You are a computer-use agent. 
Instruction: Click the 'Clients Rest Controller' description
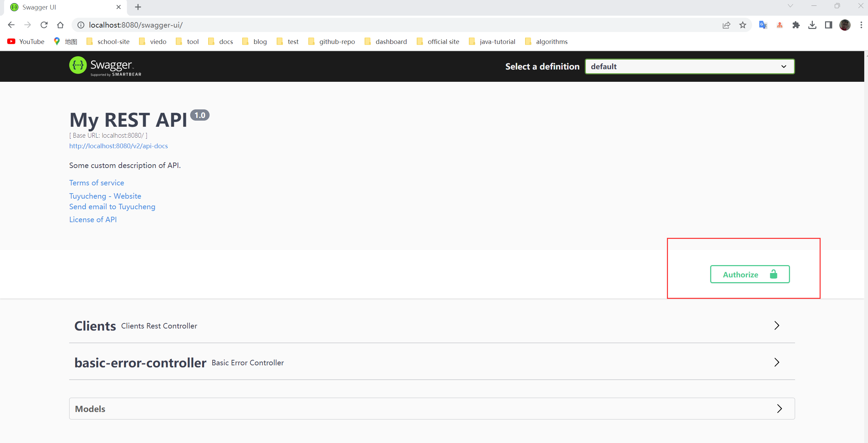click(159, 326)
